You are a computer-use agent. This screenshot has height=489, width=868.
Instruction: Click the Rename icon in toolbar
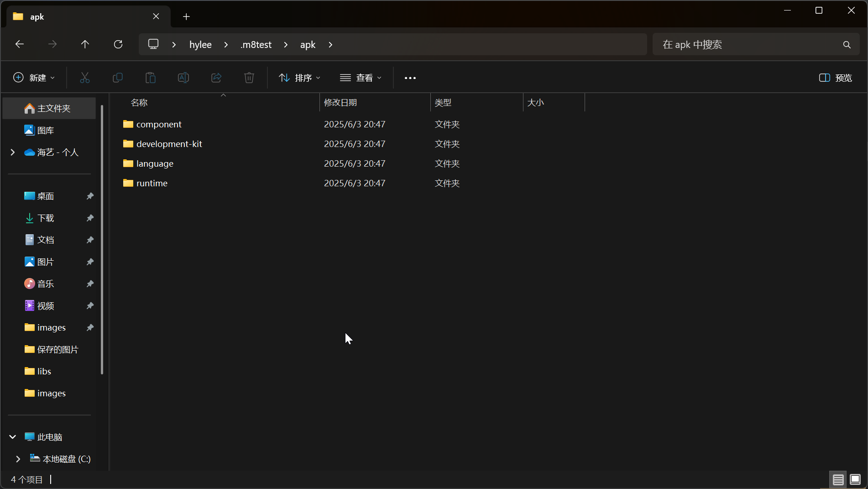[183, 78]
